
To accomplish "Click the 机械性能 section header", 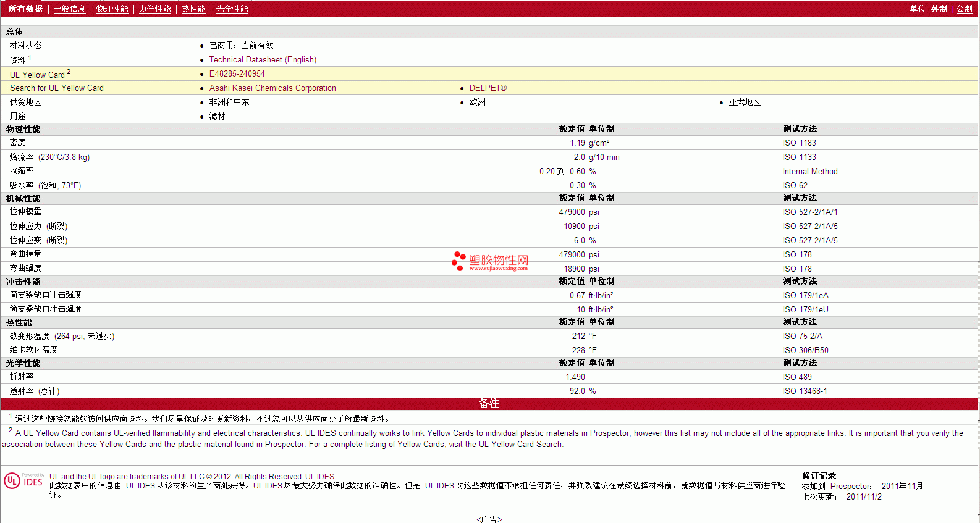I will (x=23, y=198).
